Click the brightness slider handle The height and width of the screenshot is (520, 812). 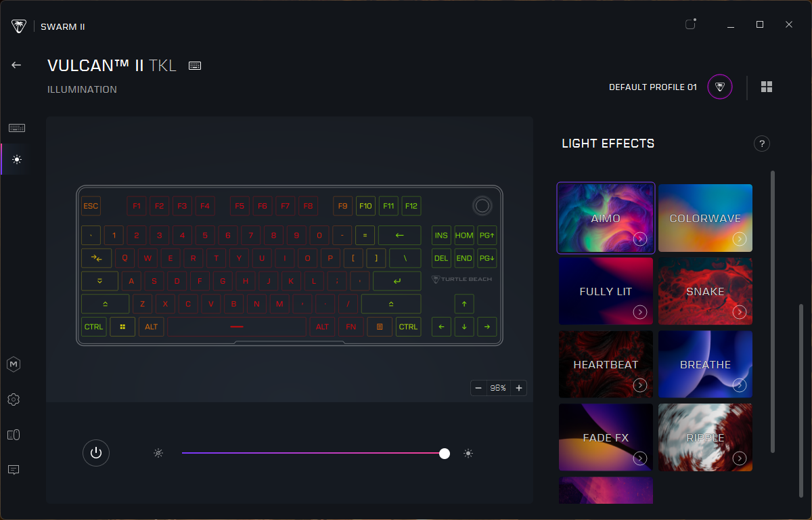445,453
